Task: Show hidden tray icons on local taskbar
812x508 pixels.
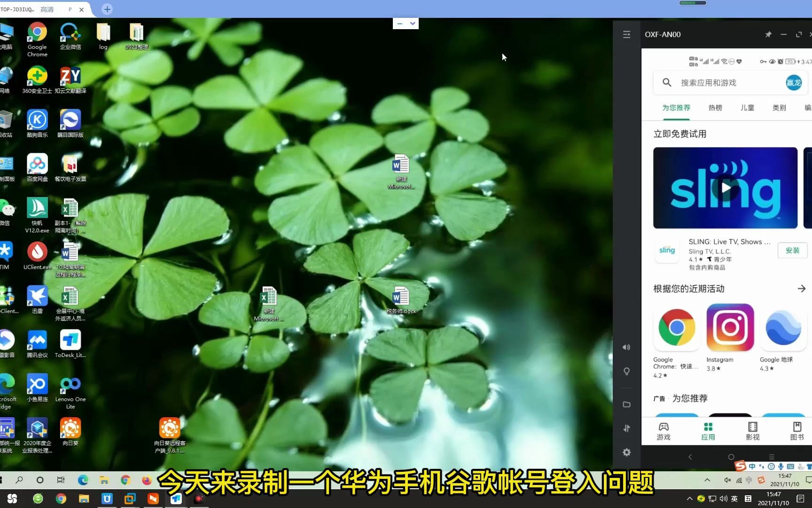Action: [689, 499]
